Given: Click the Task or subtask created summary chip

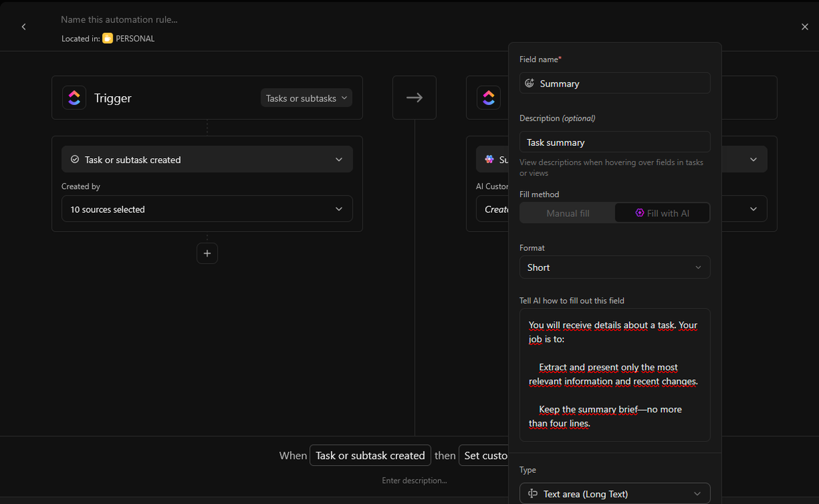Looking at the screenshot, I should point(371,456).
